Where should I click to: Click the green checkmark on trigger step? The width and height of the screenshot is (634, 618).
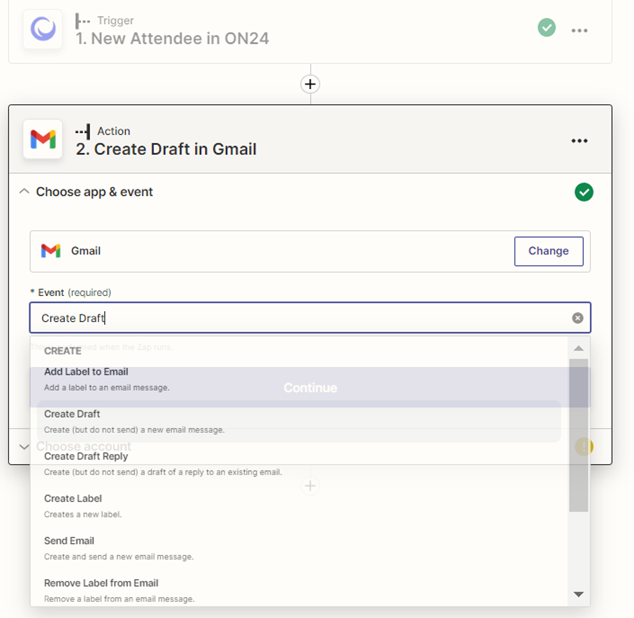(x=547, y=28)
